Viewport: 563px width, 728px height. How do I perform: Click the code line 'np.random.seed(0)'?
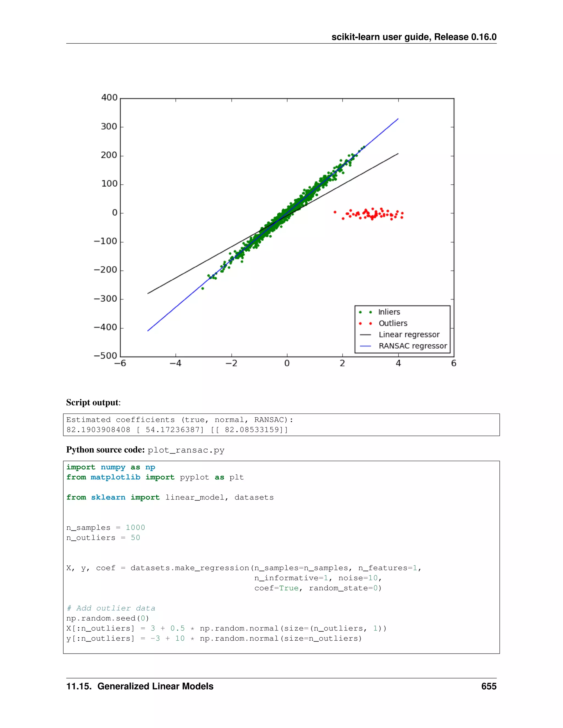point(107,618)
